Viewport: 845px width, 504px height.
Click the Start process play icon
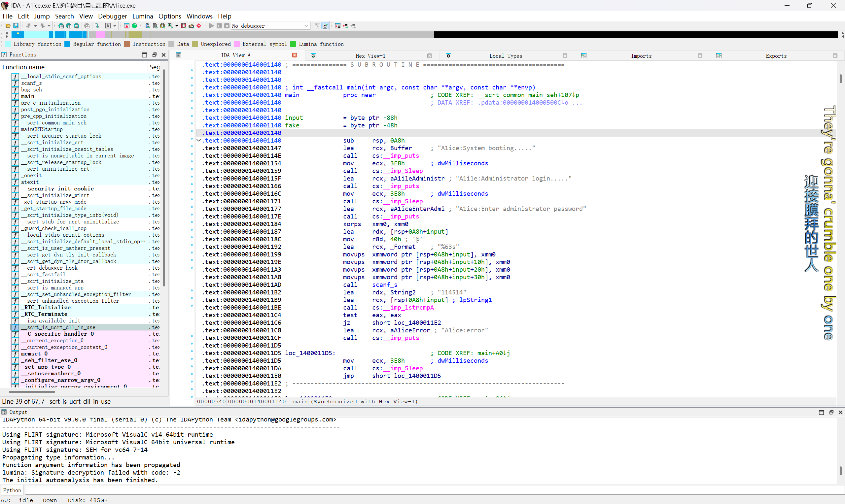(x=211, y=26)
